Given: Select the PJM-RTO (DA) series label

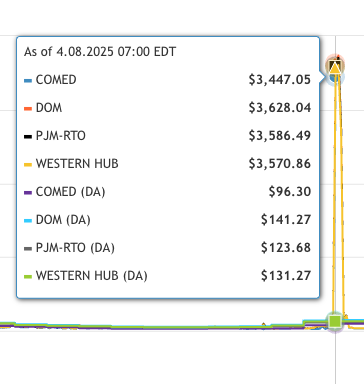Looking at the screenshot, I should click(75, 248).
